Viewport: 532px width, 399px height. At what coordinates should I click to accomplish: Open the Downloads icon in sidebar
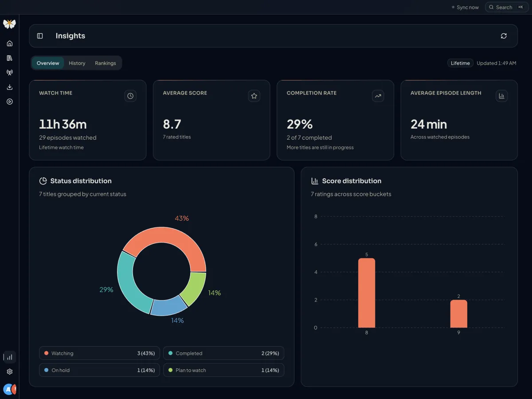pyautogui.click(x=10, y=87)
